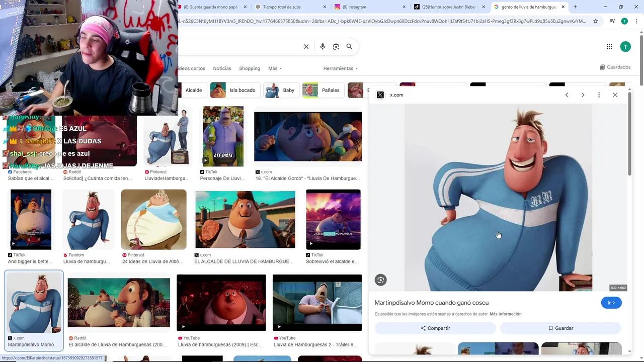
Task: Click the preview panel scrollbar
Action: coord(629,134)
